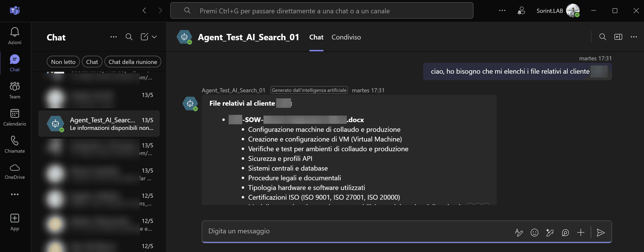Filter by Chat della riunione
644x252 pixels.
click(133, 62)
